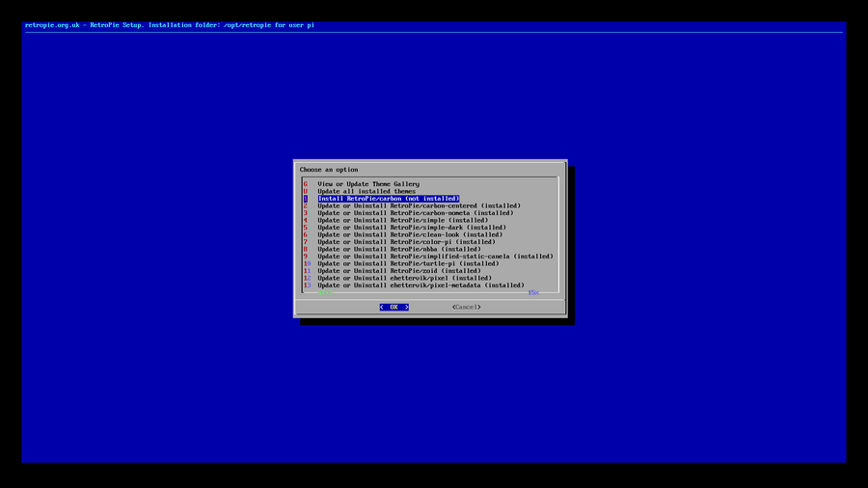Click the 15% scroll position indicator
Screen dimensions: 868x488
point(533,292)
